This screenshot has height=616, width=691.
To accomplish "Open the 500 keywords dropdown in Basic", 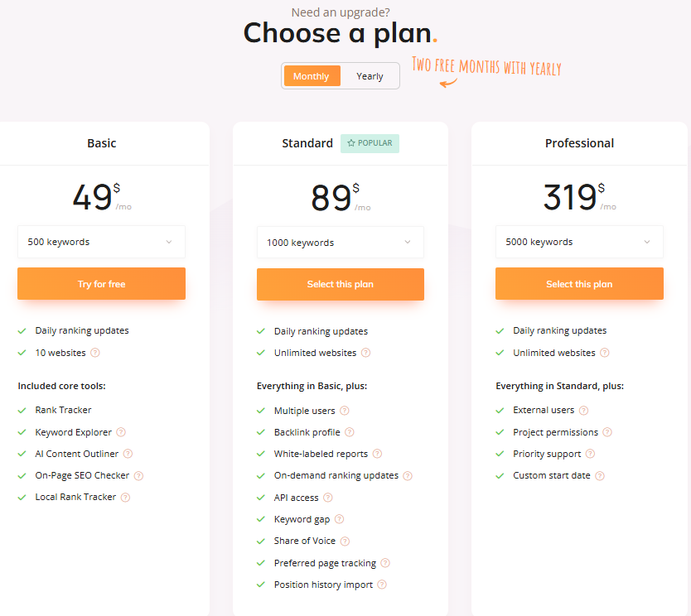I will click(101, 242).
